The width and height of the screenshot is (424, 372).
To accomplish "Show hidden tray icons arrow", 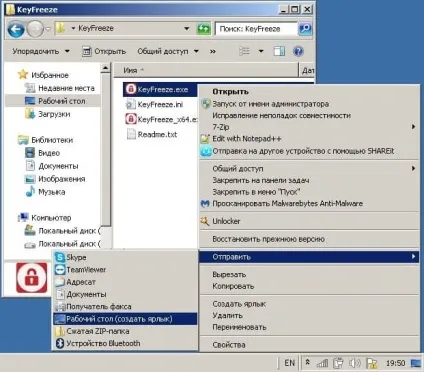I will [x=308, y=362].
